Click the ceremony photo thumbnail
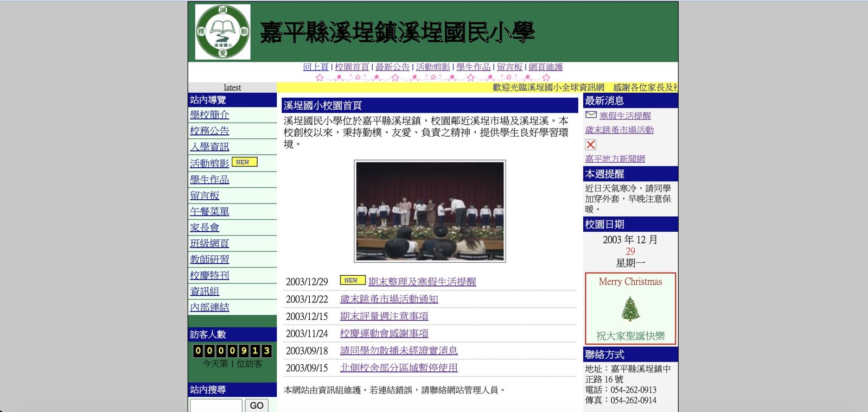Screen dimensions: 868x412 coord(430,211)
